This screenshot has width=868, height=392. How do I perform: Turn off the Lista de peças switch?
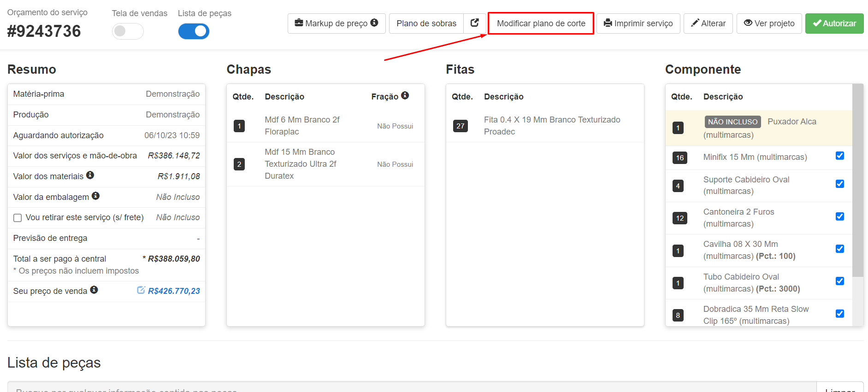194,31
